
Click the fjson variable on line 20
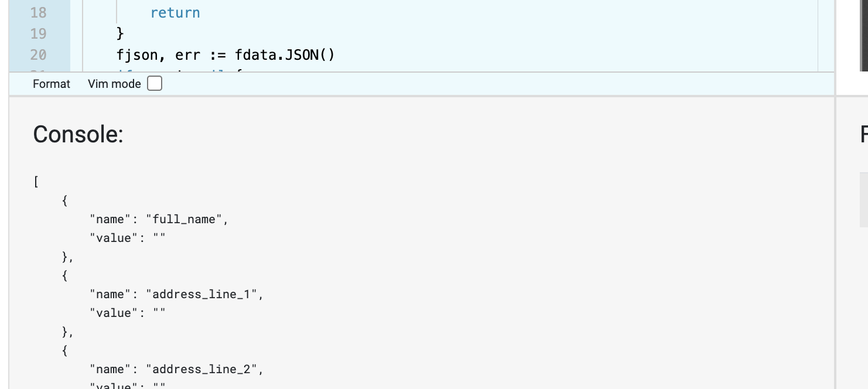coord(136,55)
